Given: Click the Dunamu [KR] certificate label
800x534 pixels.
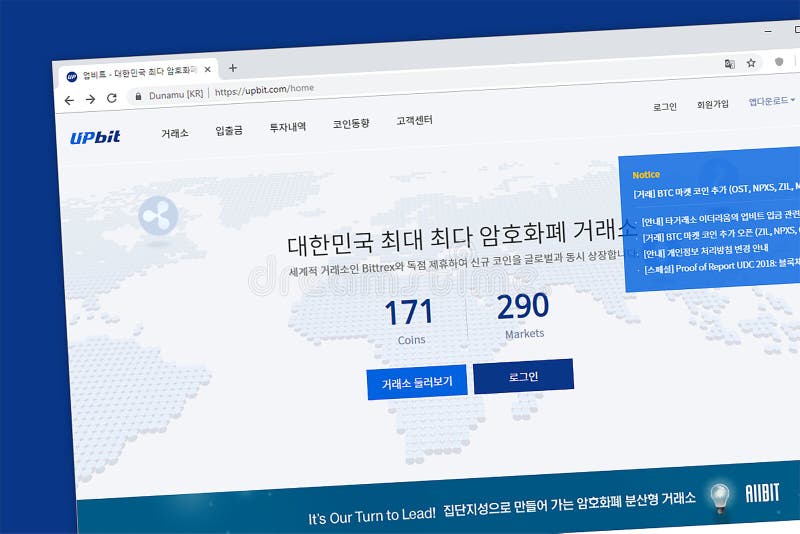Looking at the screenshot, I should pyautogui.click(x=176, y=94).
